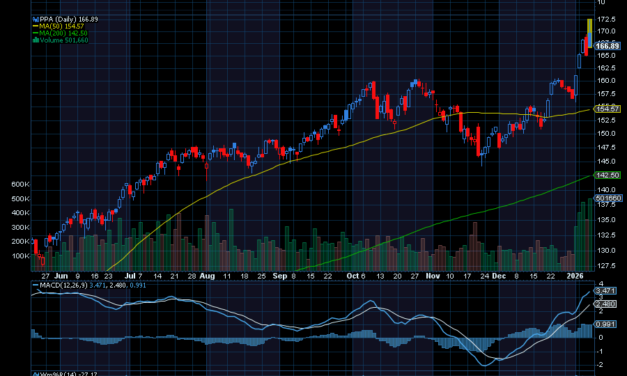Viewport: 627px width, 376px height.
Task: Click the 200K volume axis label
Action: pyautogui.click(x=20, y=241)
